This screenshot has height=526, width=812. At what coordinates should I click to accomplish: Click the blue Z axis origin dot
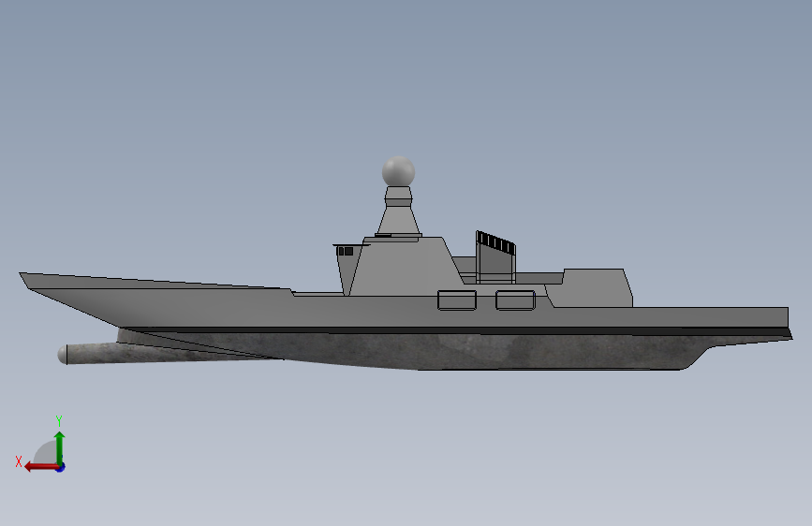[x=61, y=468]
